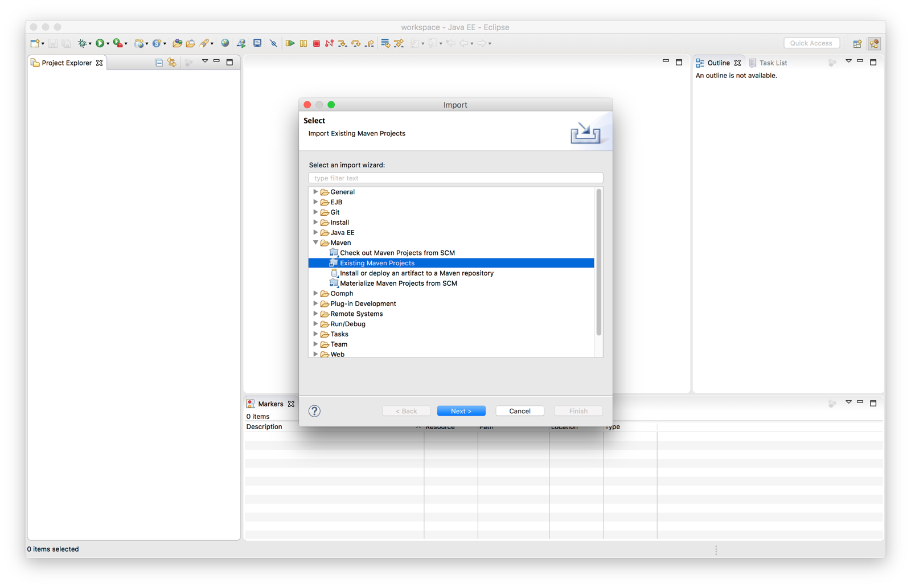Click the green Run icon in toolbar
Viewport: 911px width, 588px height.
tap(100, 43)
